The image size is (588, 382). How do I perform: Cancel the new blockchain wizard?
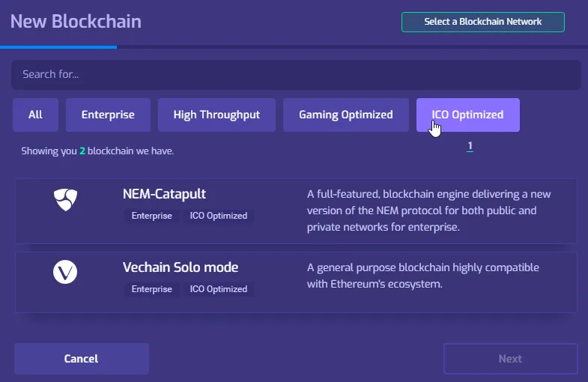(x=82, y=359)
